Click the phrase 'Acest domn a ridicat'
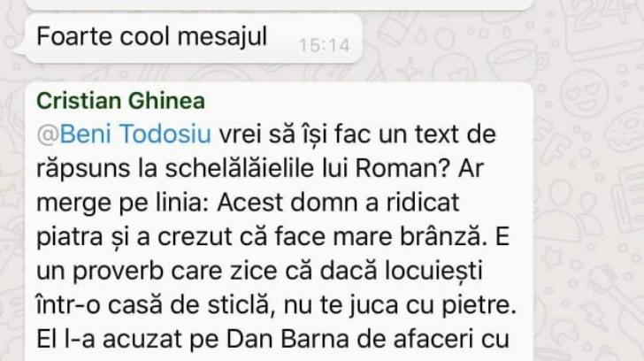 [338, 203]
